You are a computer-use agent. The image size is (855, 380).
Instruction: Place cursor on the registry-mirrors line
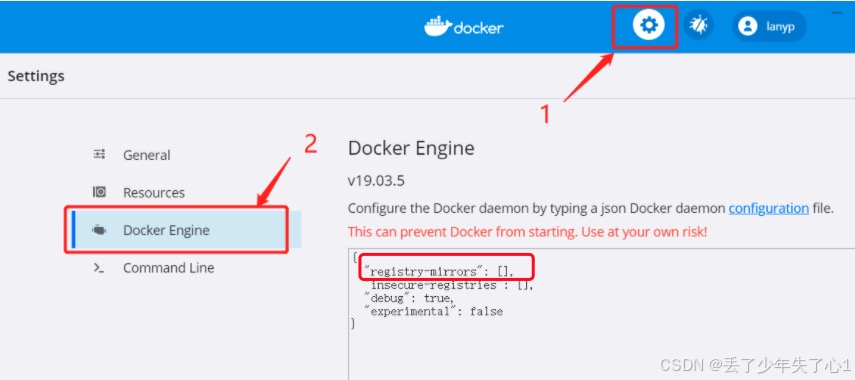[x=439, y=271]
